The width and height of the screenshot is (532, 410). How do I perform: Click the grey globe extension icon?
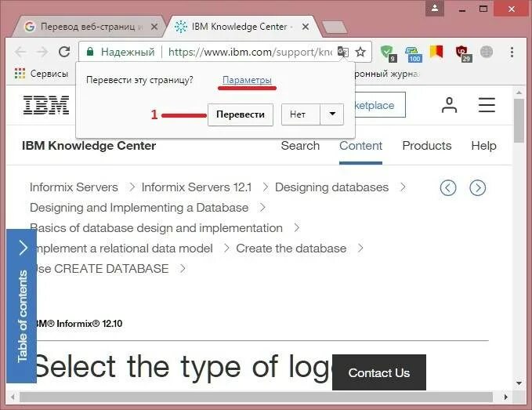[x=487, y=52]
